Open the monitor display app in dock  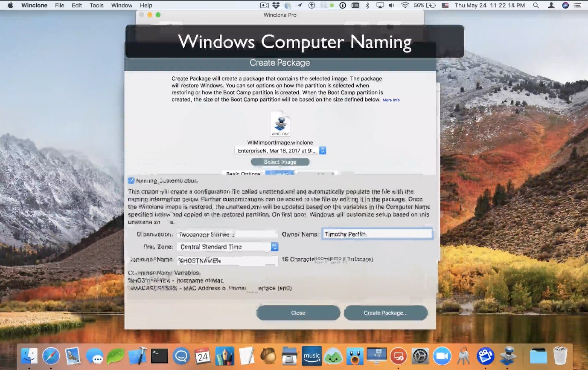(x=377, y=356)
